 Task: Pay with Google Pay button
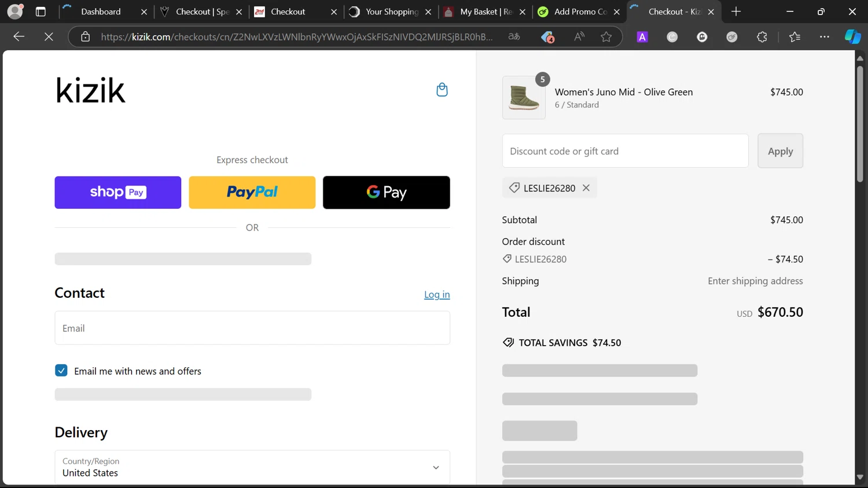pos(387,193)
